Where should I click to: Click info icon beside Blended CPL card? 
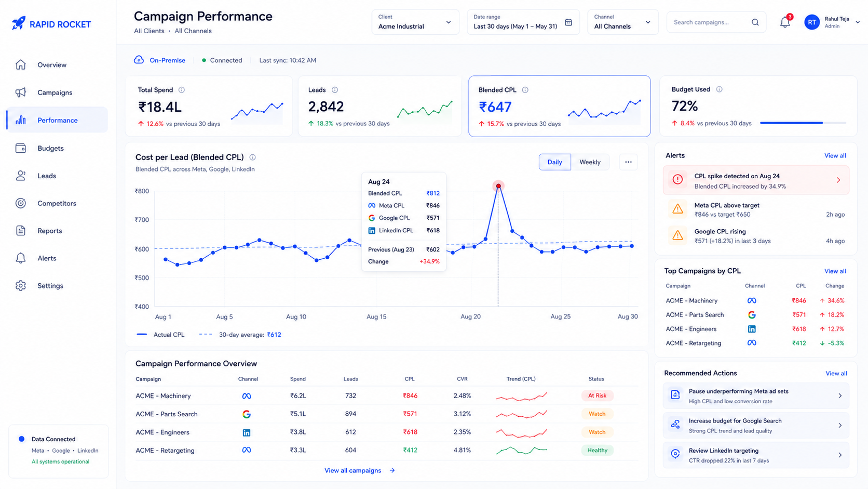(x=525, y=90)
